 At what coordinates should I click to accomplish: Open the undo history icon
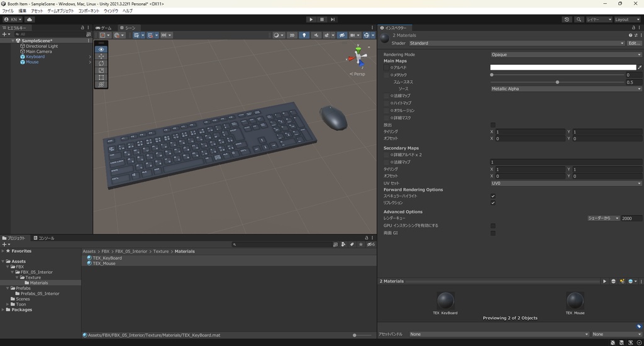pyautogui.click(x=567, y=20)
